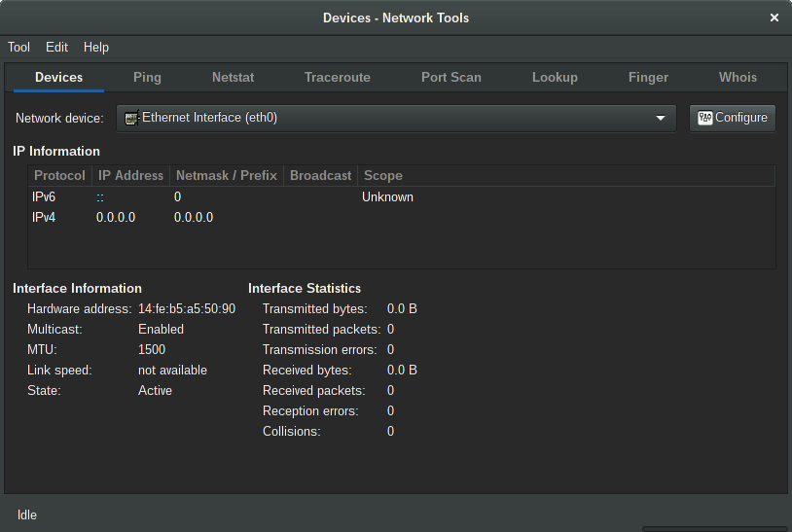792x532 pixels.
Task: Click the Configure button's settings icon
Action: point(704,118)
